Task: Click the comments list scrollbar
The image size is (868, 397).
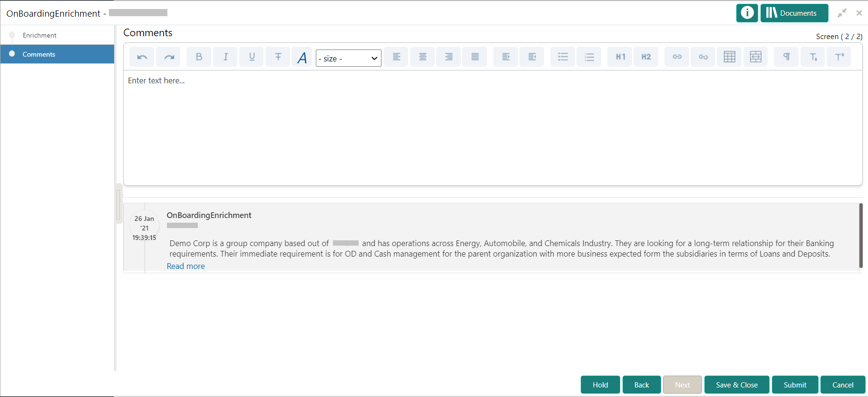Action: 861,236
